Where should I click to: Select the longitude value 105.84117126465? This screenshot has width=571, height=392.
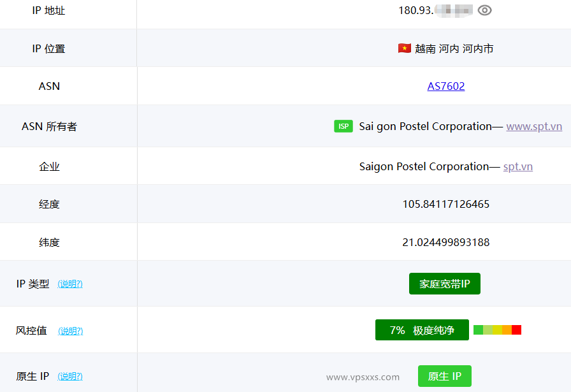pyautogui.click(x=446, y=204)
